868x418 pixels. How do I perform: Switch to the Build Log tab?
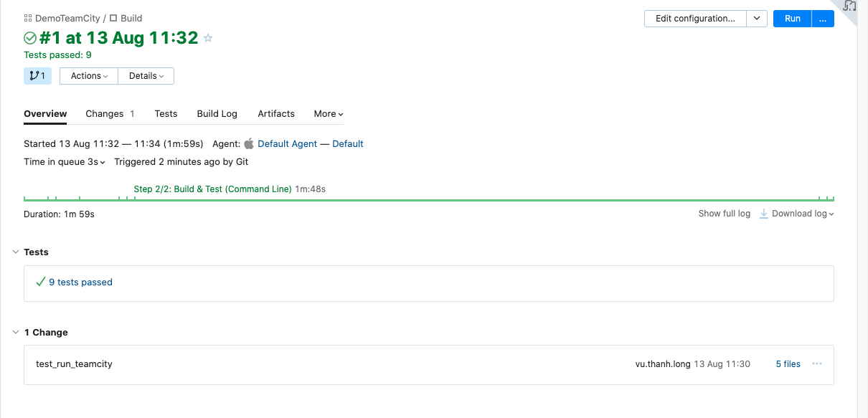(217, 114)
